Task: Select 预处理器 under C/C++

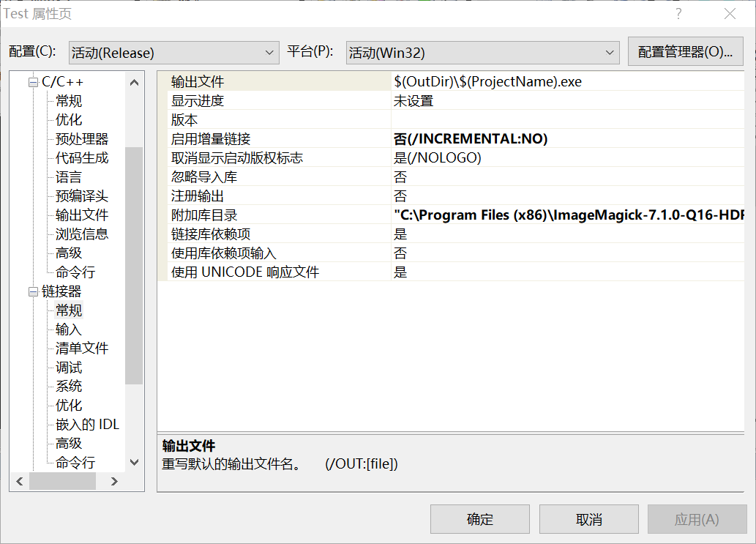Action: (81, 139)
